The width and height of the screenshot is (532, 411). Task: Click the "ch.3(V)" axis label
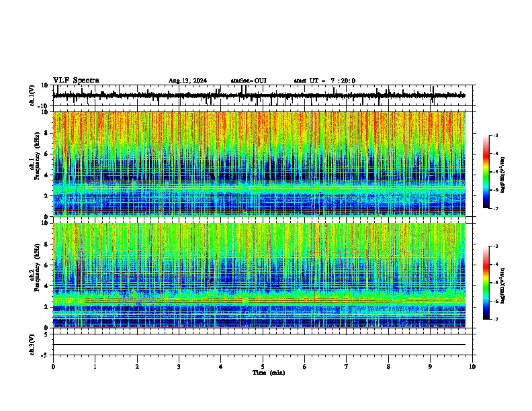click(32, 345)
